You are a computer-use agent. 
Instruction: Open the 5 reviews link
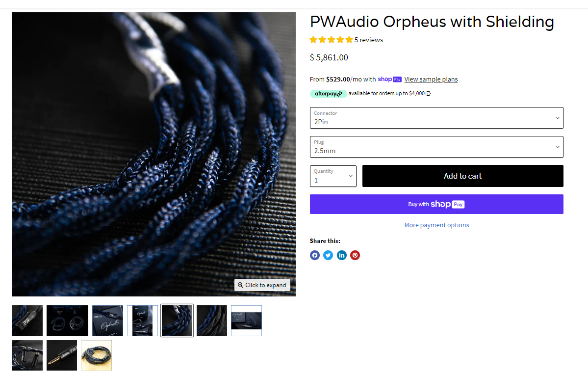point(369,40)
